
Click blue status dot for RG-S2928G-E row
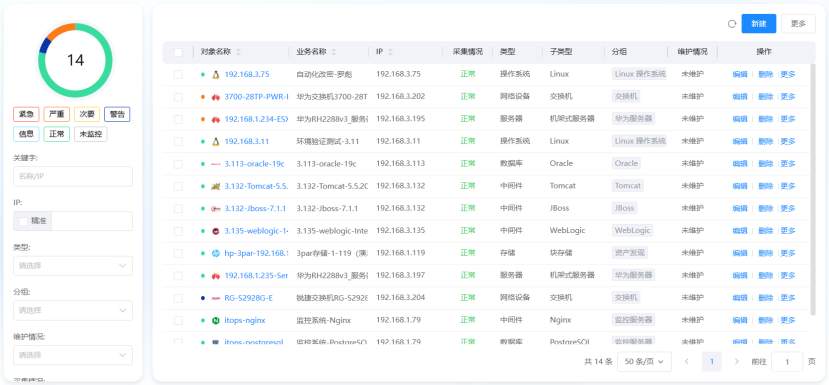pyautogui.click(x=203, y=298)
